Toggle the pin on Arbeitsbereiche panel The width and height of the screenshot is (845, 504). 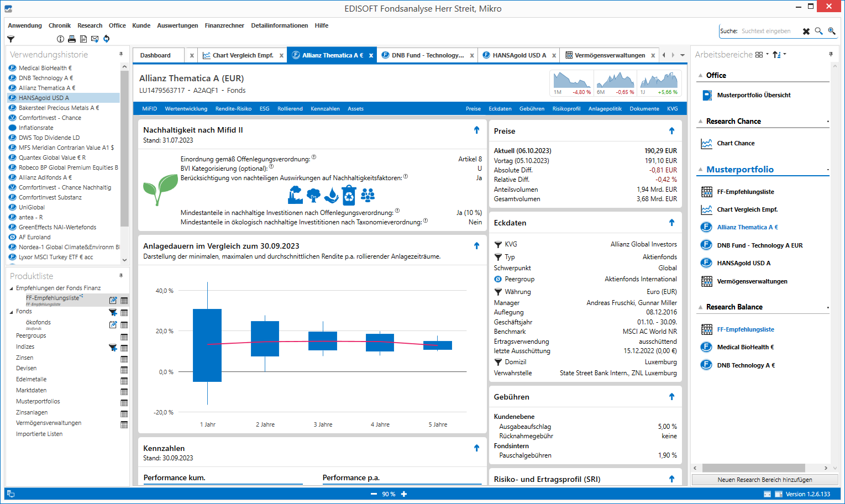[x=831, y=54]
